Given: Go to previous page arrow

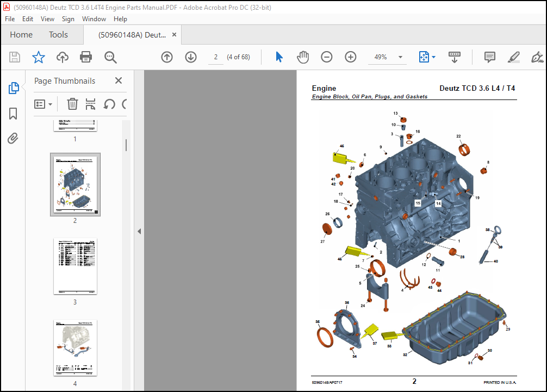Looking at the screenshot, I should [x=167, y=57].
